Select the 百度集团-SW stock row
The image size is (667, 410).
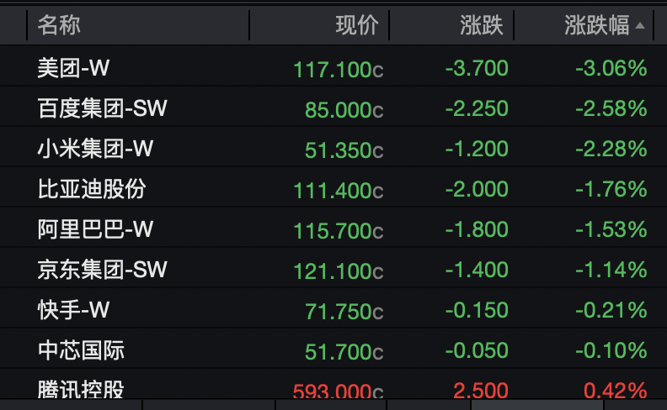coord(334,108)
